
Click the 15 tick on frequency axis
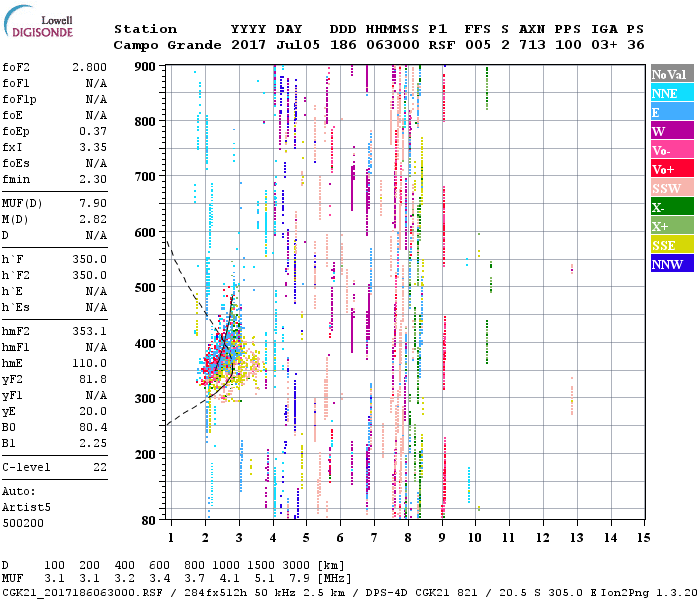643,539
